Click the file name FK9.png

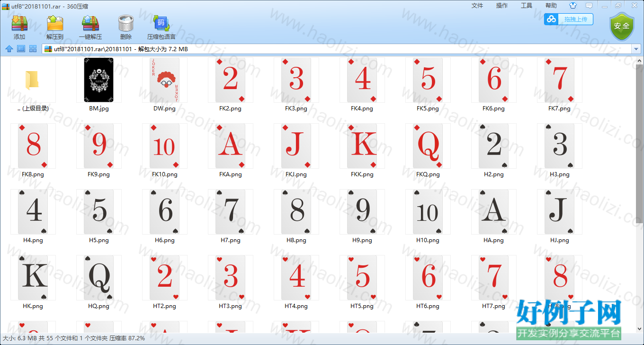coord(98,174)
